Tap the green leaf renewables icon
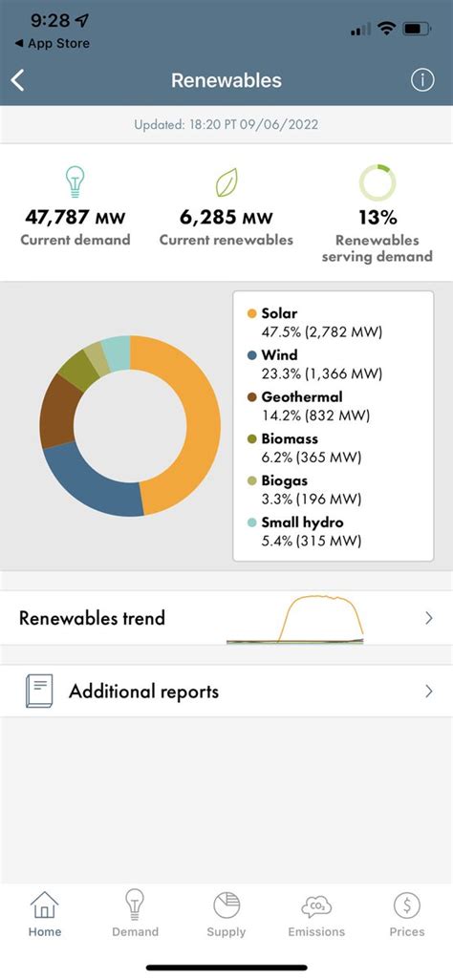453x980 pixels. 226,182
